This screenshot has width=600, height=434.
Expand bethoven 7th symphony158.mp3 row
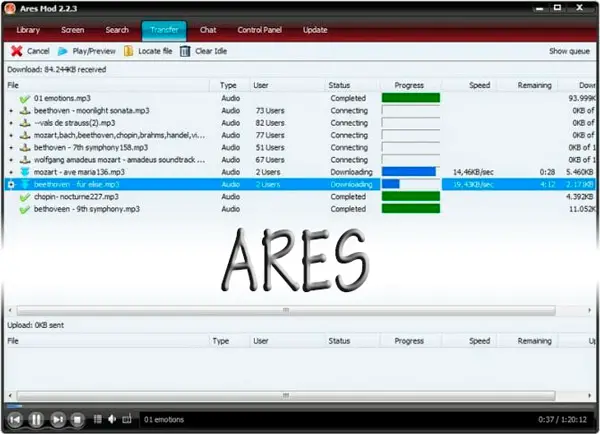(11, 148)
